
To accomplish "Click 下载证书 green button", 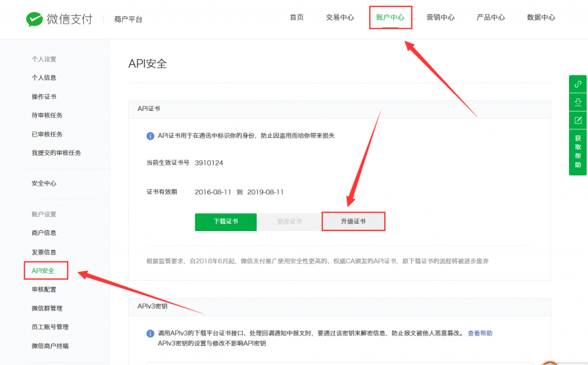I will (226, 222).
